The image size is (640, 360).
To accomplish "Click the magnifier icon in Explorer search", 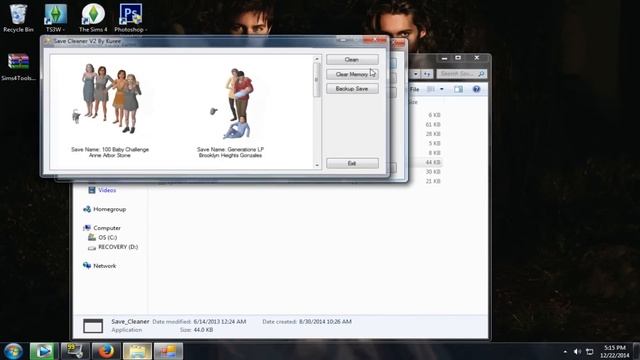I will point(481,74).
